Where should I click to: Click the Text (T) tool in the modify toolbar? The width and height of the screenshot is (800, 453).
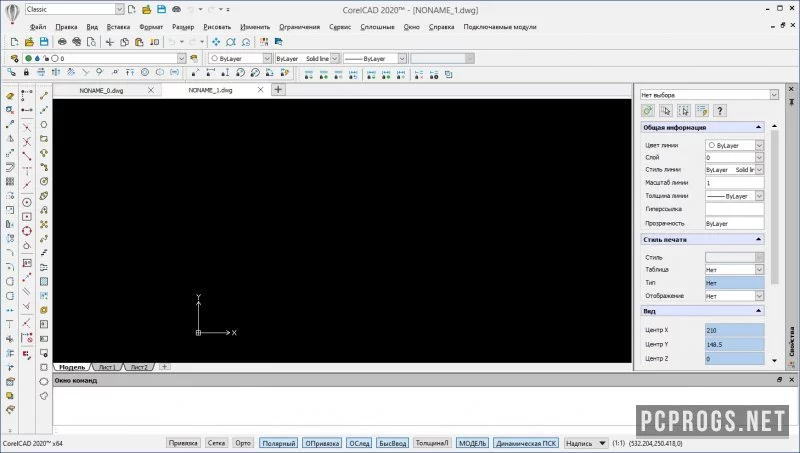[10, 324]
